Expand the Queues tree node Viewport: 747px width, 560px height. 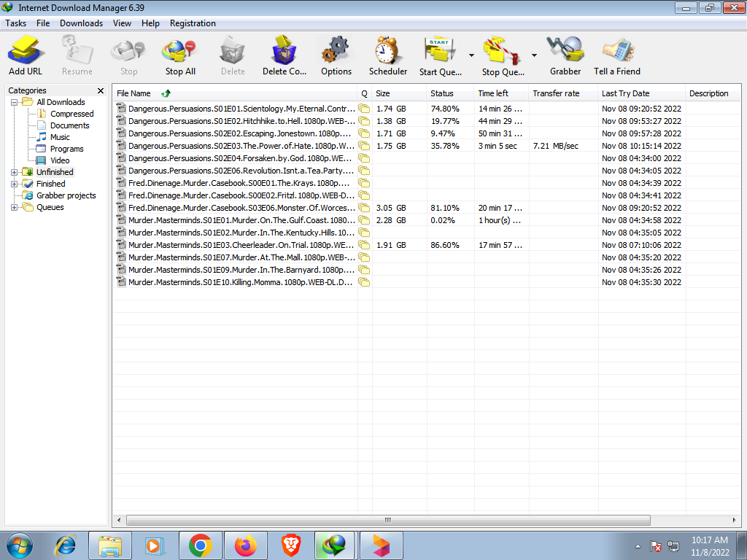click(x=15, y=207)
